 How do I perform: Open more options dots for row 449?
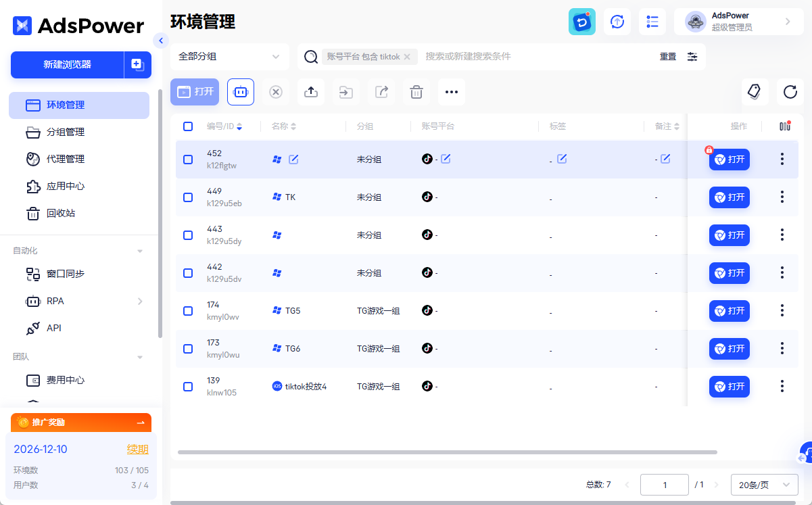[x=782, y=197]
